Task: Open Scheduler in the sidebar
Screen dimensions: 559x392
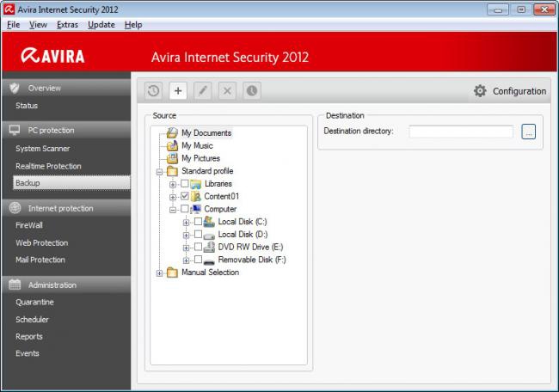Action: point(32,319)
